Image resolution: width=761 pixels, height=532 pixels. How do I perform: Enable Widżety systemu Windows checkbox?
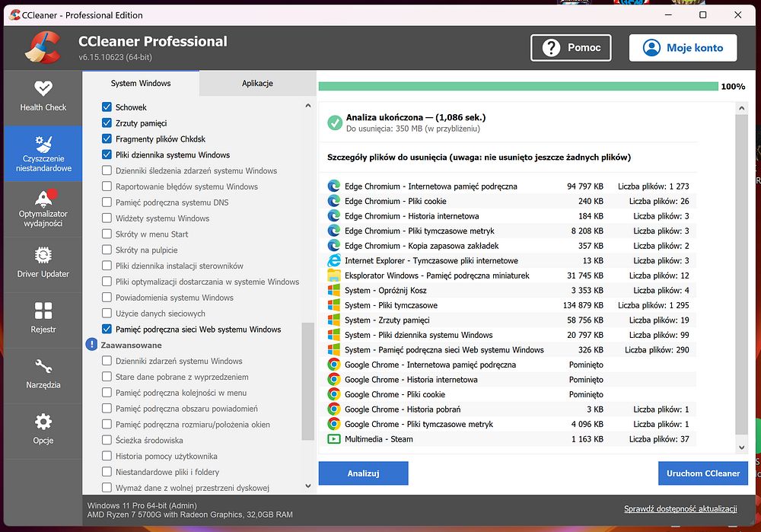pos(107,218)
